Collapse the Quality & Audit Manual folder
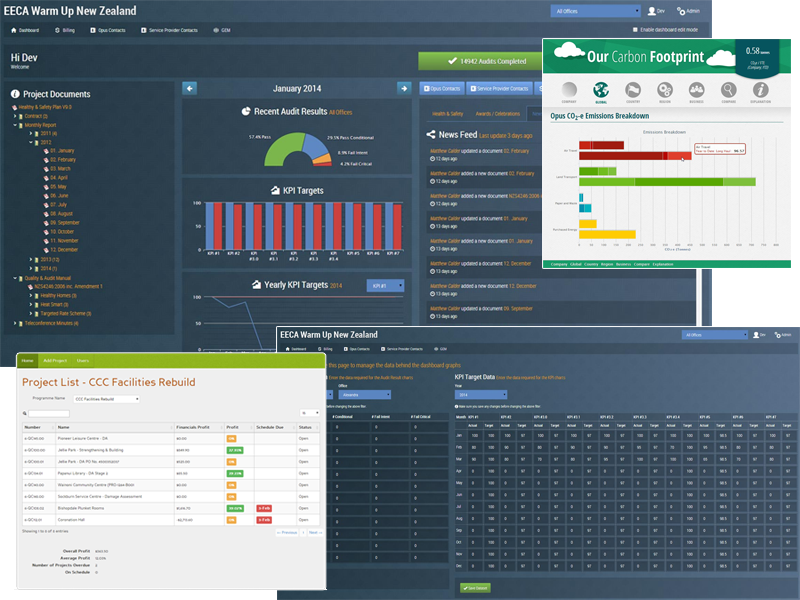 pos(15,278)
